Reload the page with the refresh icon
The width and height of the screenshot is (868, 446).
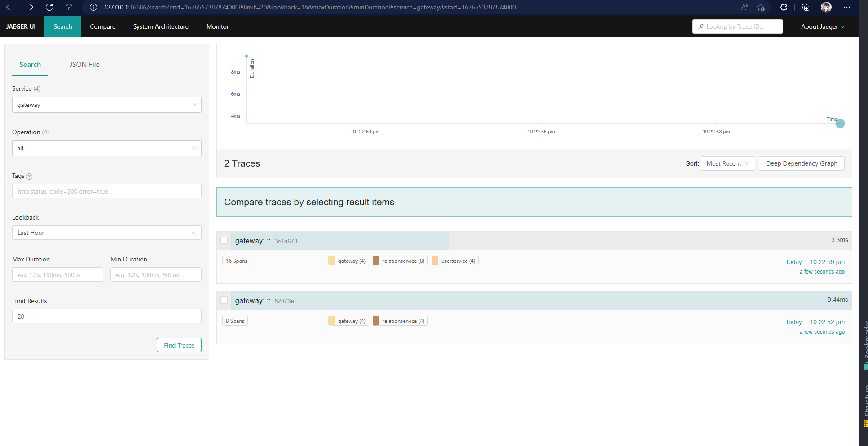tap(49, 7)
